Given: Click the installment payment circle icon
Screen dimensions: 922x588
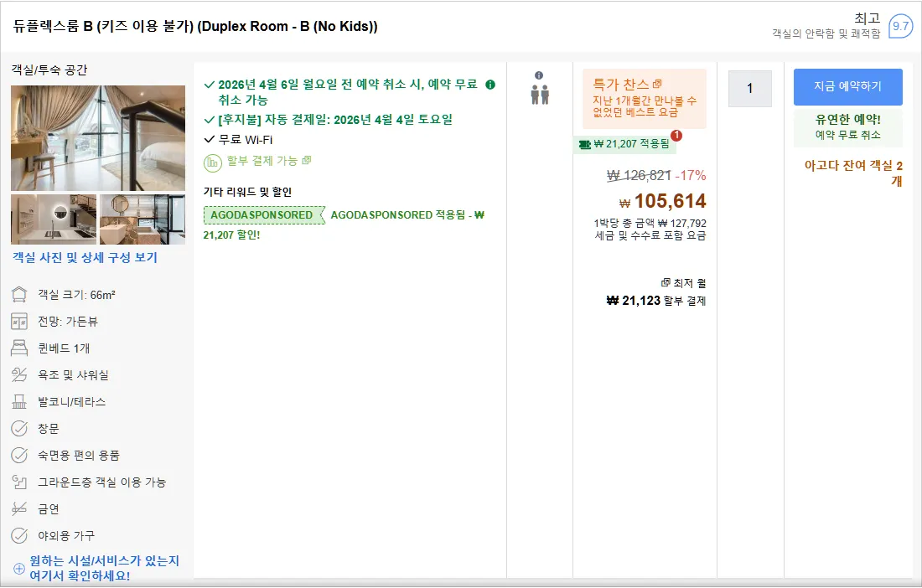Looking at the screenshot, I should click(x=212, y=162).
